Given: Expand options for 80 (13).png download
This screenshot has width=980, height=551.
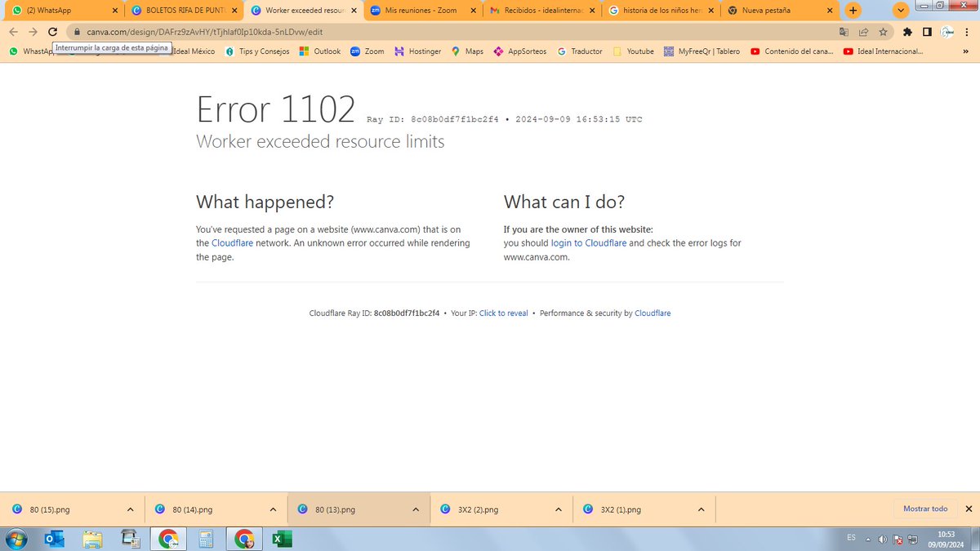Looking at the screenshot, I should (416, 509).
